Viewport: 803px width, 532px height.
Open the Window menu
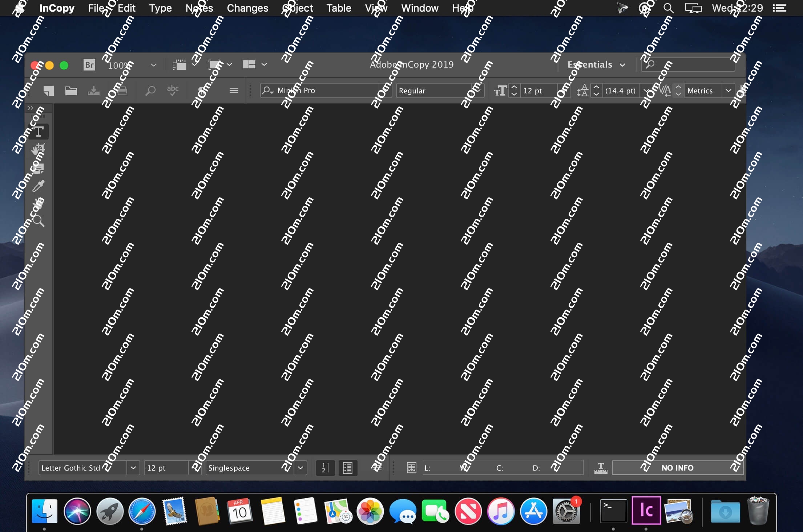(x=420, y=8)
